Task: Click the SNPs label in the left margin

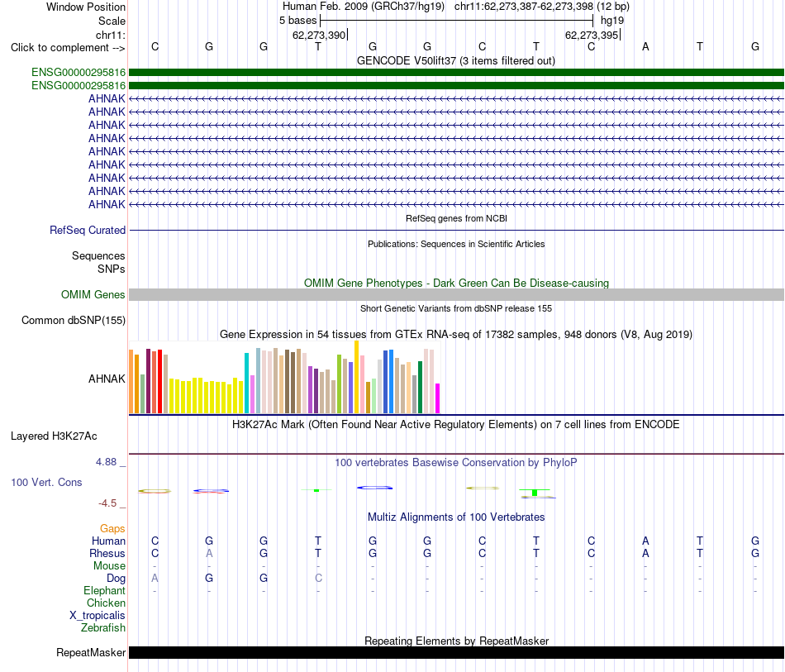Action: pyautogui.click(x=112, y=269)
